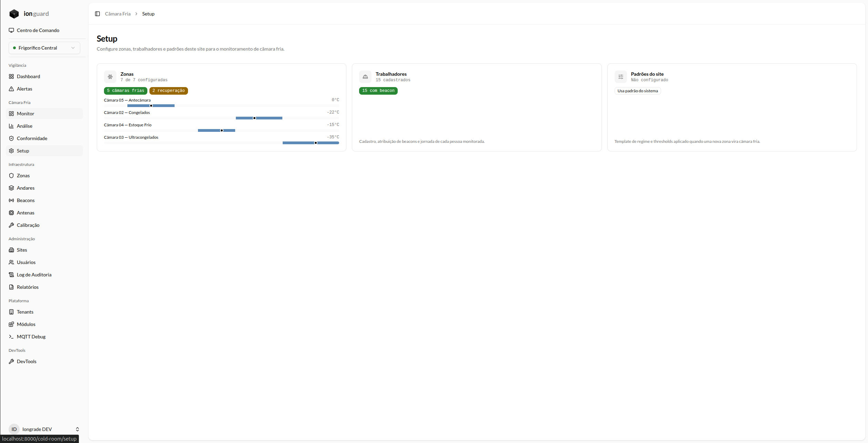This screenshot has height=443, width=868.
Task: Navigate to Beacons page
Action: 44,200
